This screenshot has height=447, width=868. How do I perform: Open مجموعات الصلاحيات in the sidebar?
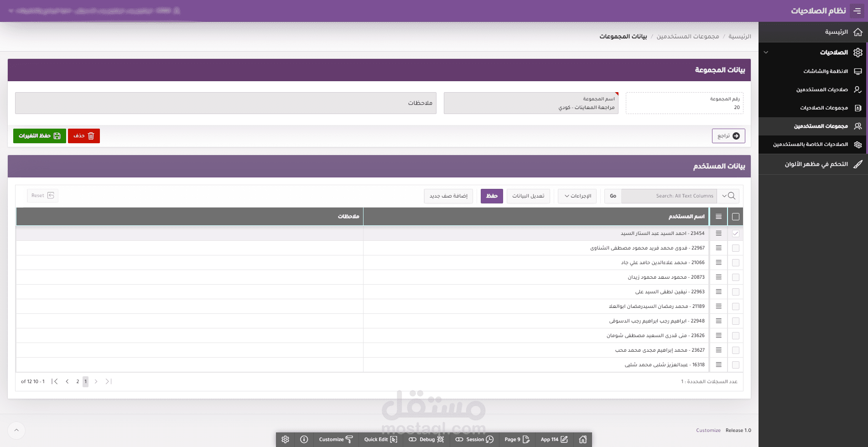click(813, 108)
